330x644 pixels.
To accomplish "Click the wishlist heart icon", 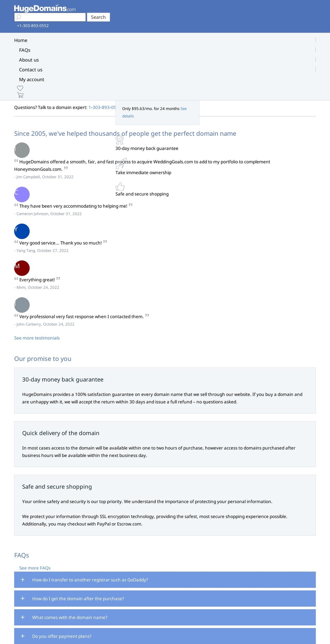I will (20, 88).
